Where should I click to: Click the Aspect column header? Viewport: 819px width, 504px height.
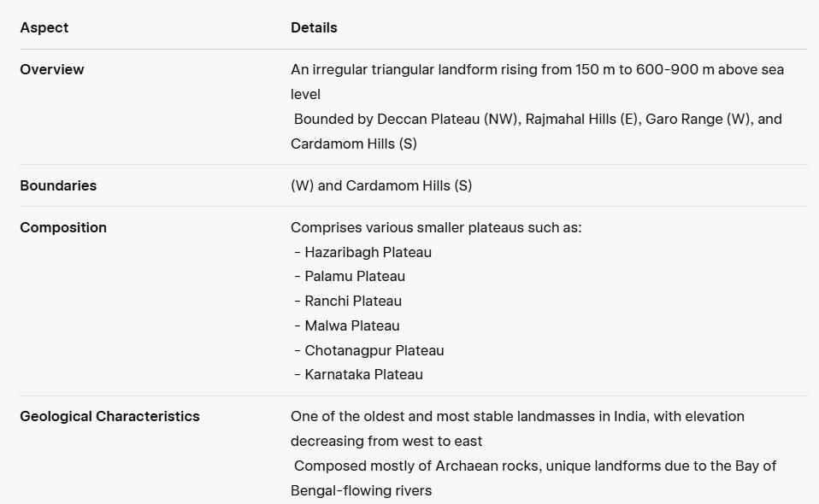coord(44,27)
